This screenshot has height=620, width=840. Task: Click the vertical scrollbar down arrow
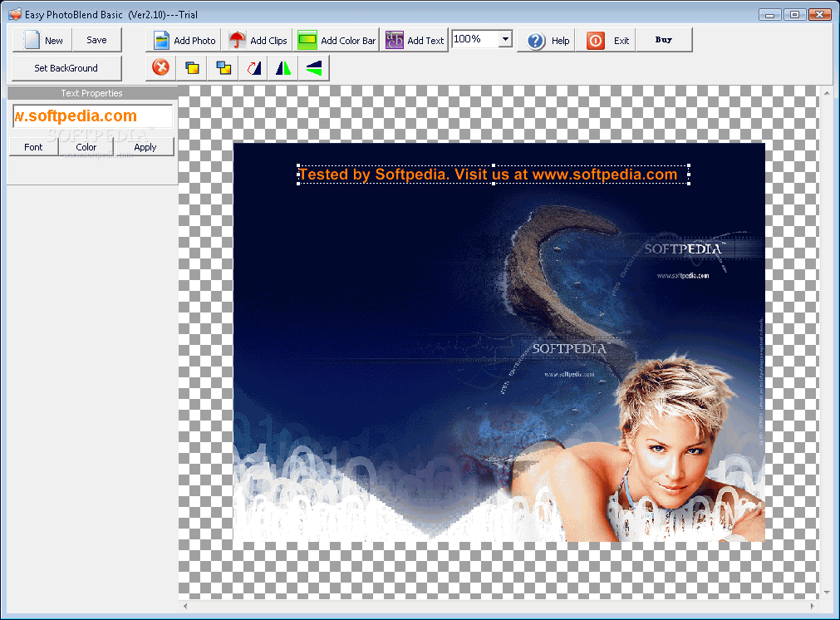tap(827, 592)
